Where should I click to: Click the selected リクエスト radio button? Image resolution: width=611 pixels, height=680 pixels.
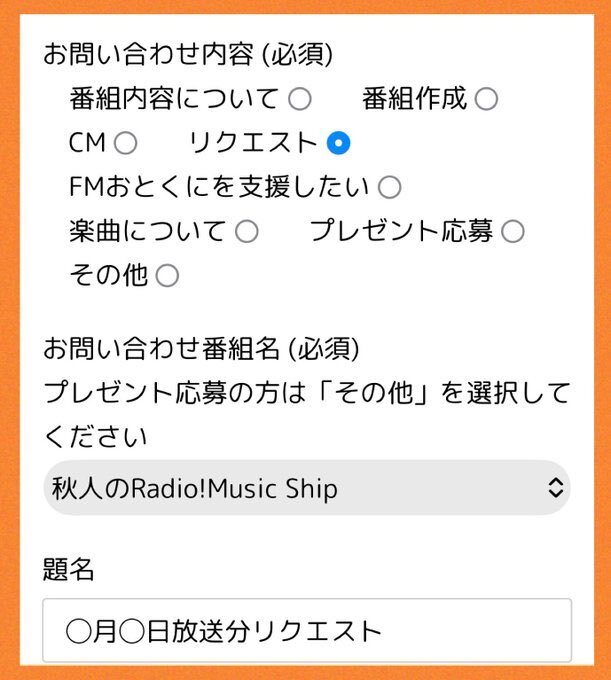(x=339, y=143)
